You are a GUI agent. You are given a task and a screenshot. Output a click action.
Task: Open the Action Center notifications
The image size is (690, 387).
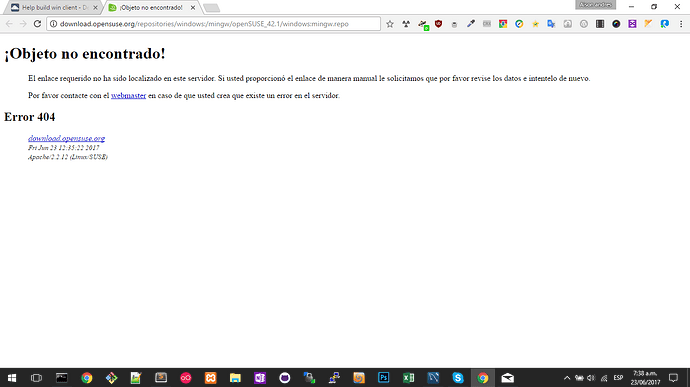[673, 378]
